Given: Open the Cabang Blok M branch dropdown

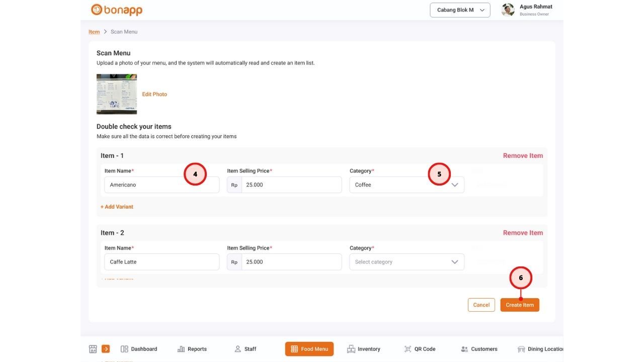Looking at the screenshot, I should [460, 10].
